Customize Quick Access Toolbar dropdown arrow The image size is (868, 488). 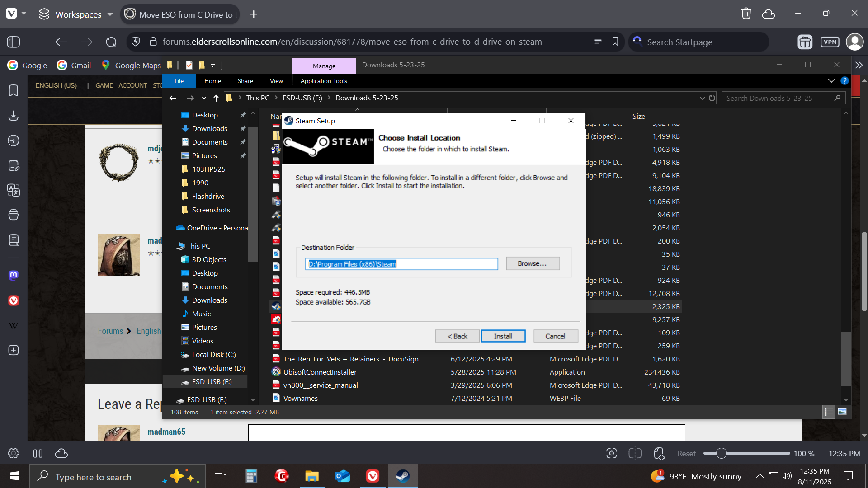(x=213, y=66)
